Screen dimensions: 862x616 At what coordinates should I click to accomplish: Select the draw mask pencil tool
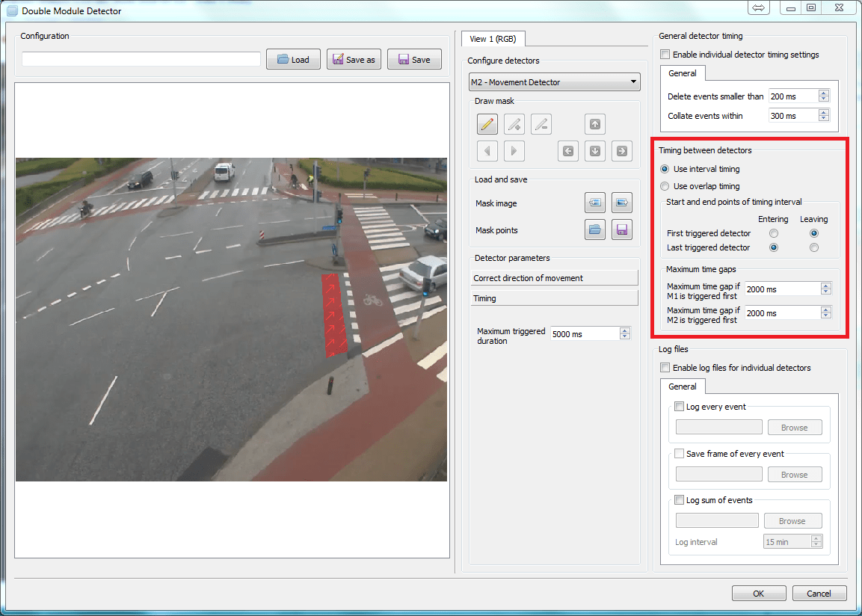coord(487,124)
